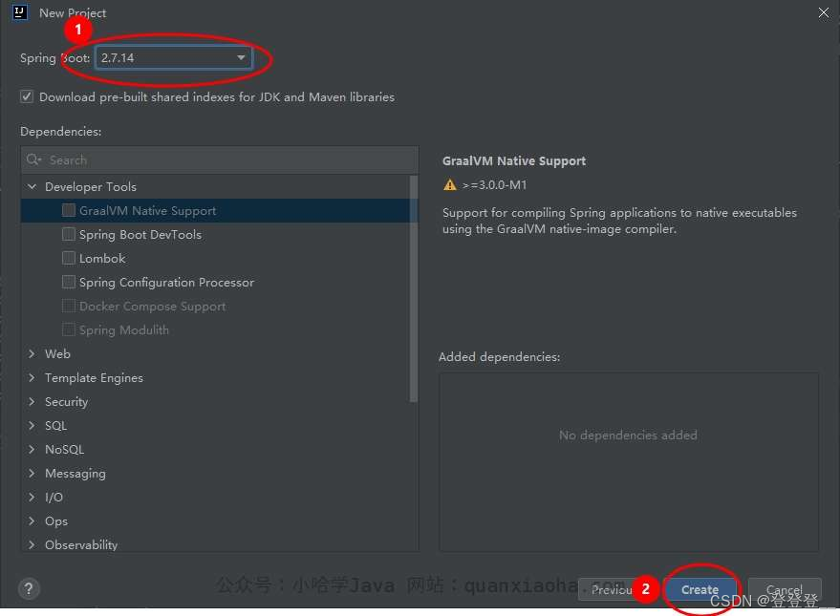Click the warning icon beside >=3.0.0-M1

click(449, 184)
